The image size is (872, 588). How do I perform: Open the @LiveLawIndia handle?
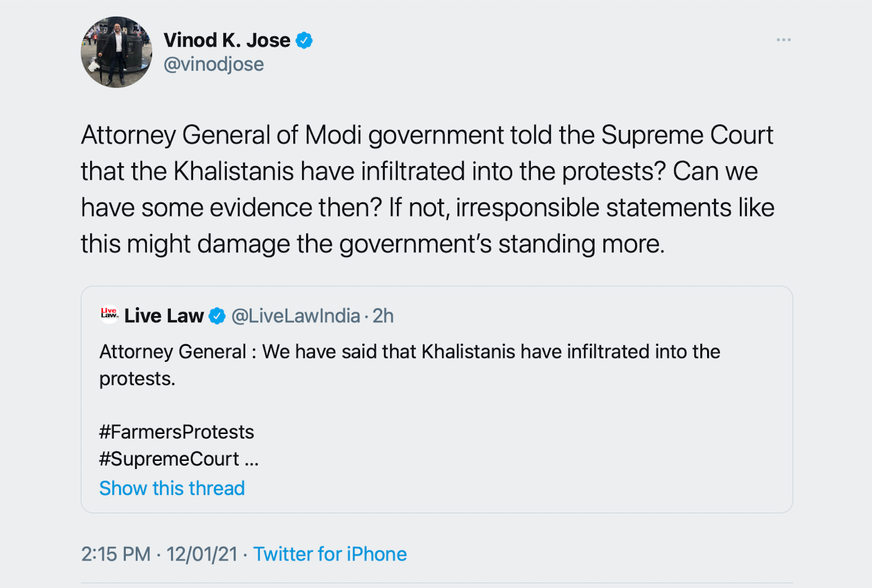point(295,316)
